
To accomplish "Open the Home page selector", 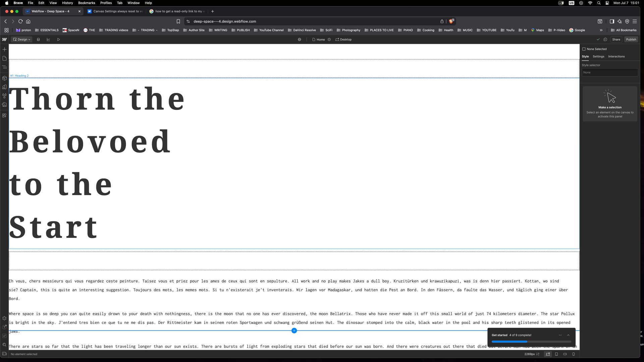I will coord(319,40).
